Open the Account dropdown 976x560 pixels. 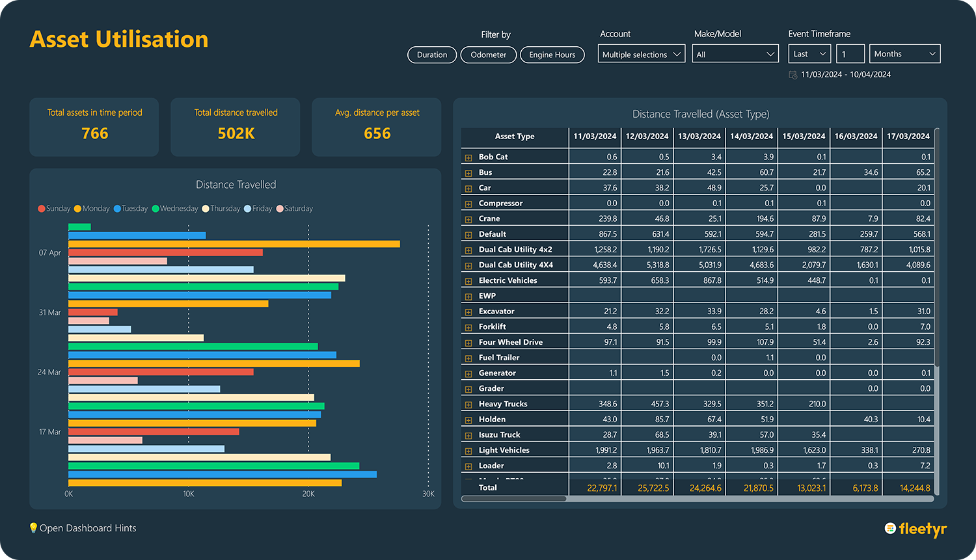641,54
